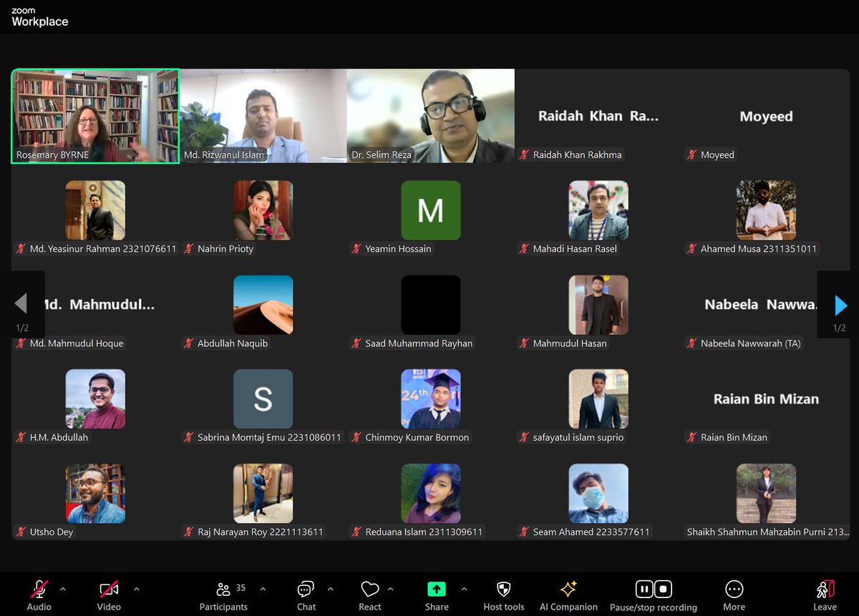The width and height of the screenshot is (859, 616).
Task: Expand options arrow next to Chat
Action: pyautogui.click(x=330, y=589)
